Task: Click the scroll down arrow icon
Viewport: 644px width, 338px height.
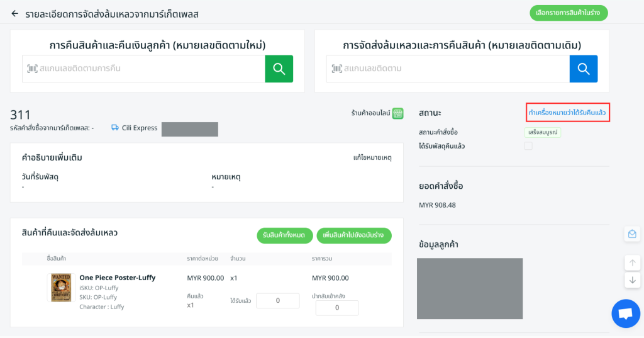Action: coord(632,280)
